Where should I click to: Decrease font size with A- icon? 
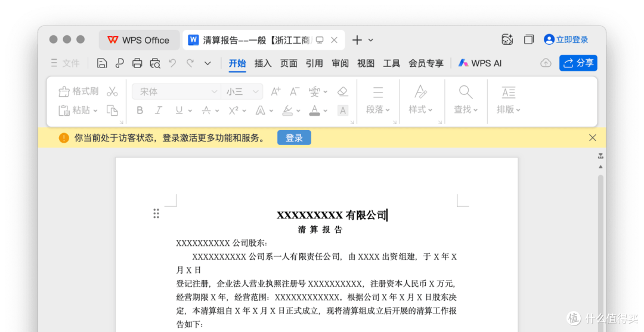[295, 91]
